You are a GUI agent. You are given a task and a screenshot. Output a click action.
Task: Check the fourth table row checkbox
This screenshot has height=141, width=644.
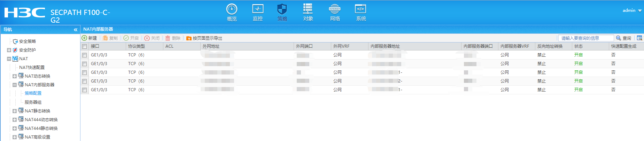point(84,81)
